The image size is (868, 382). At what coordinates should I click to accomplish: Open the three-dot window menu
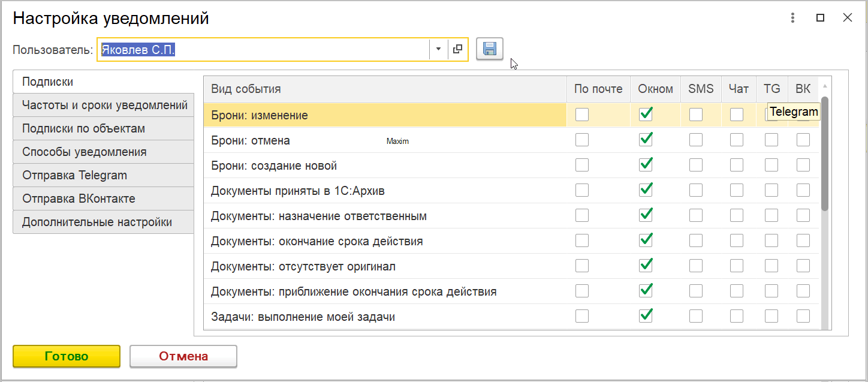click(792, 18)
